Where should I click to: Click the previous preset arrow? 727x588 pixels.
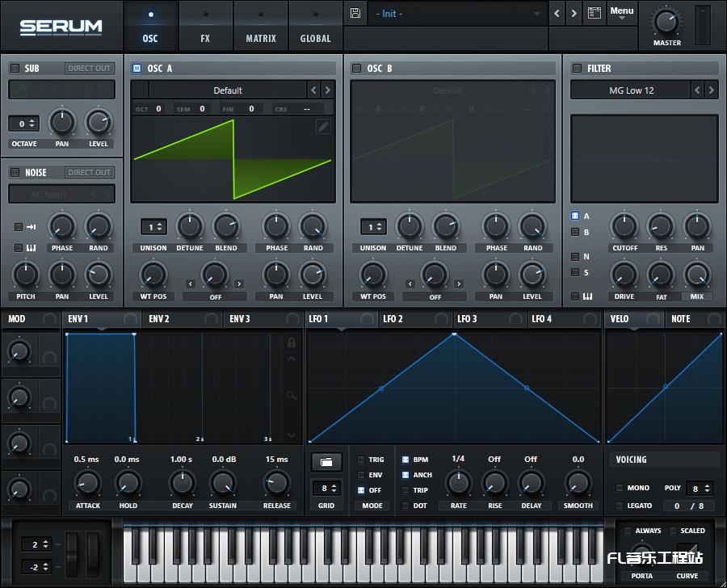[556, 13]
